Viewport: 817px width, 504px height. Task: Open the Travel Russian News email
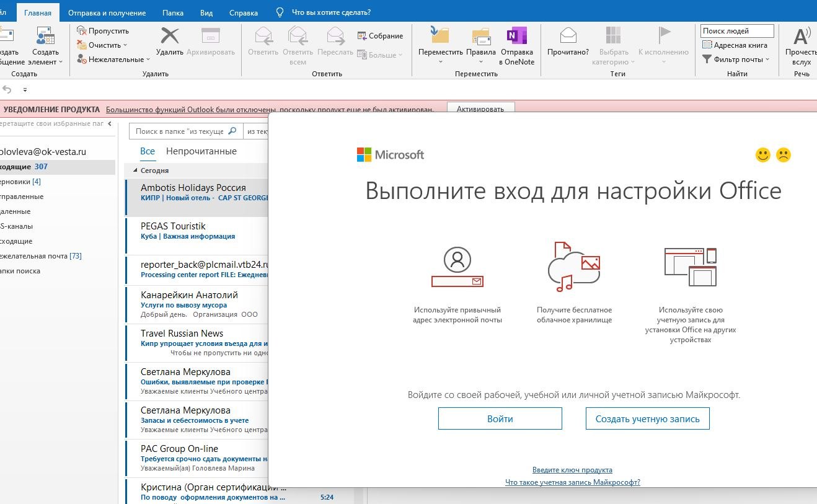click(x=197, y=343)
